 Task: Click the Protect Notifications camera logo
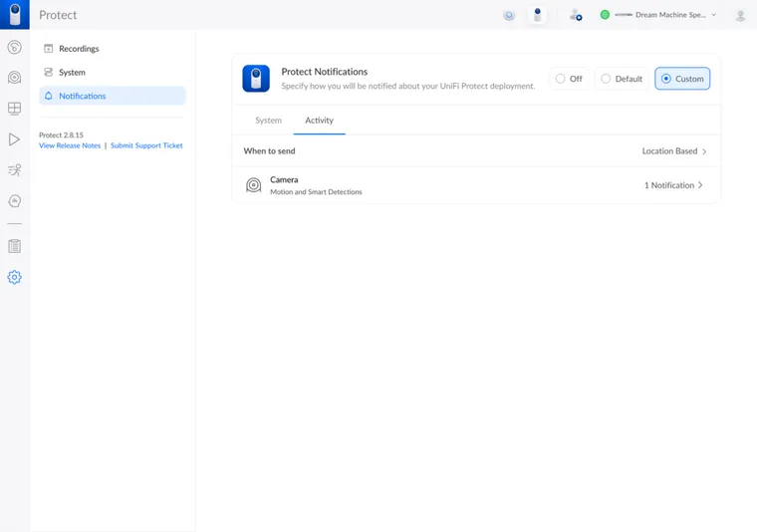pos(256,79)
